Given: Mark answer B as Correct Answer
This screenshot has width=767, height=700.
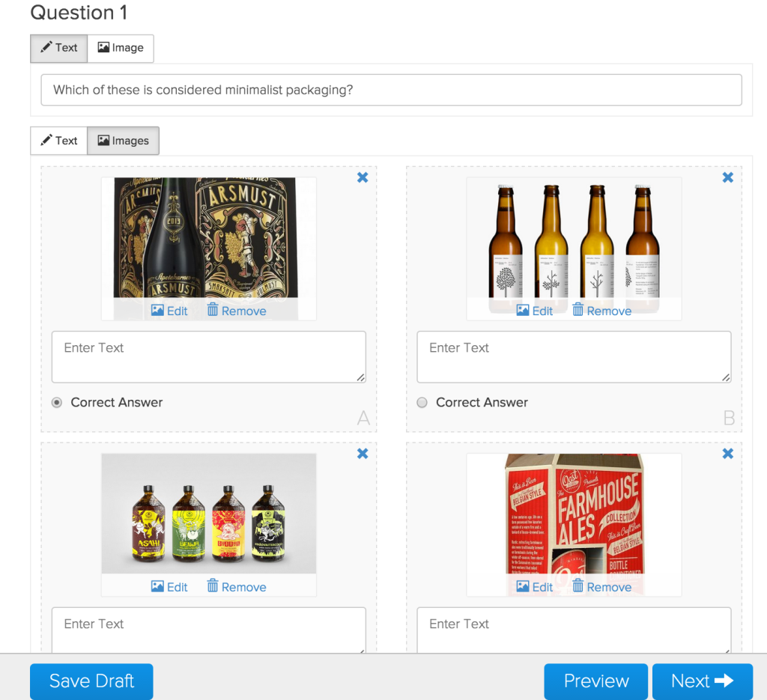Looking at the screenshot, I should point(422,402).
